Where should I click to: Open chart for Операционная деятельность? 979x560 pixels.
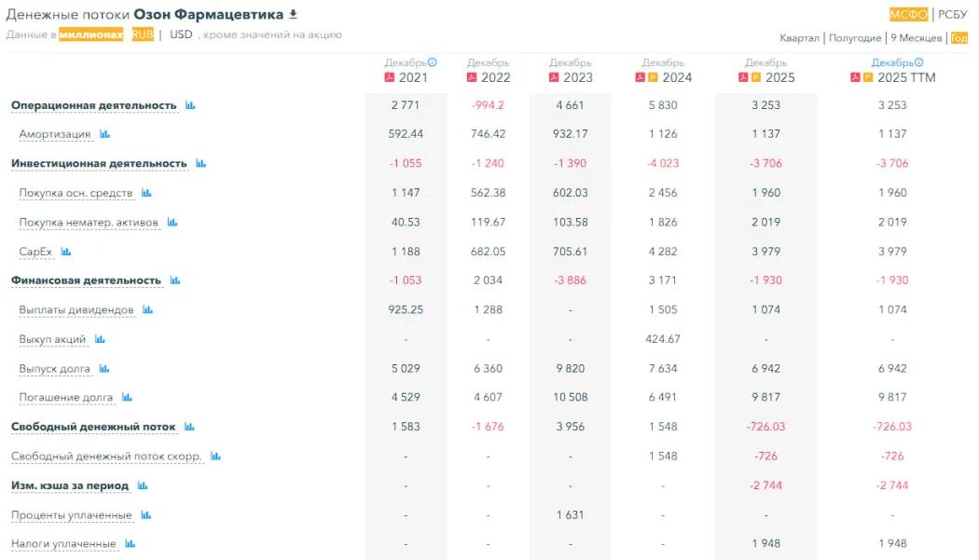190,105
